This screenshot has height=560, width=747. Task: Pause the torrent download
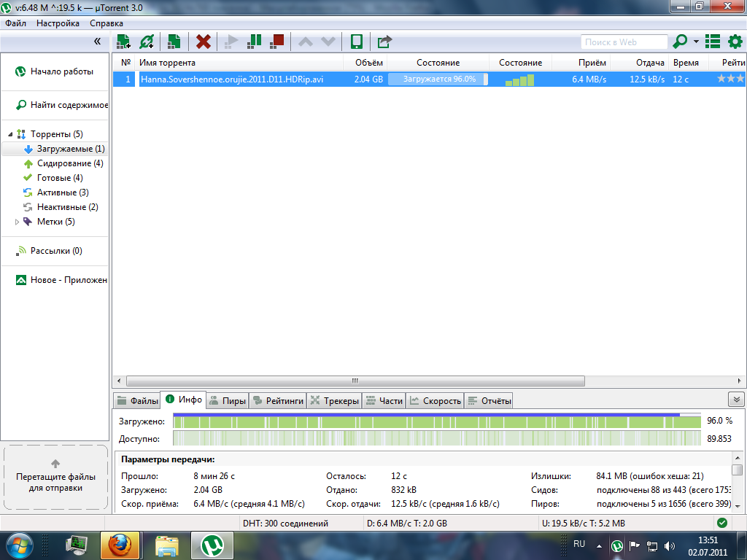pyautogui.click(x=254, y=42)
